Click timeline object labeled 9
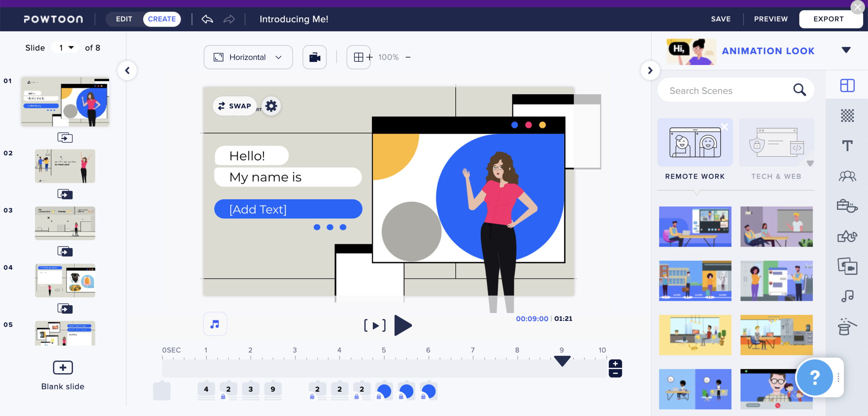The height and width of the screenshot is (416, 868). 273,389
